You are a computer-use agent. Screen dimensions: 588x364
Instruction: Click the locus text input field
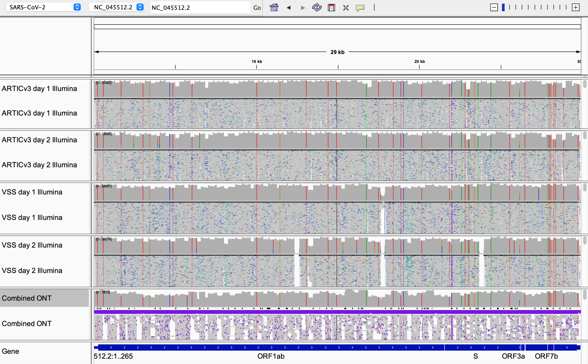click(200, 8)
